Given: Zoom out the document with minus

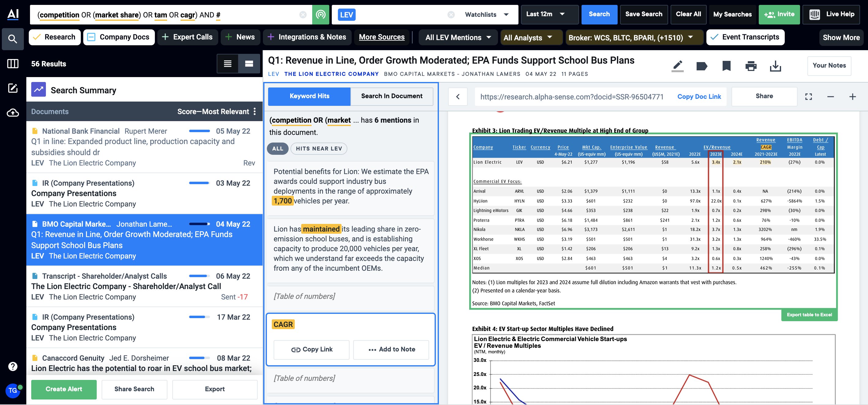Looking at the screenshot, I should [831, 97].
